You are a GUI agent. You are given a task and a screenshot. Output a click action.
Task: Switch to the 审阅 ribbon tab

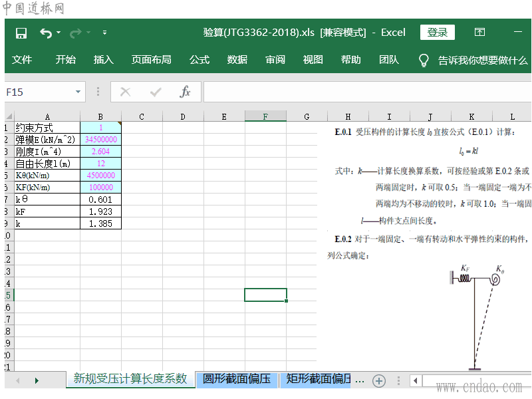[275, 60]
